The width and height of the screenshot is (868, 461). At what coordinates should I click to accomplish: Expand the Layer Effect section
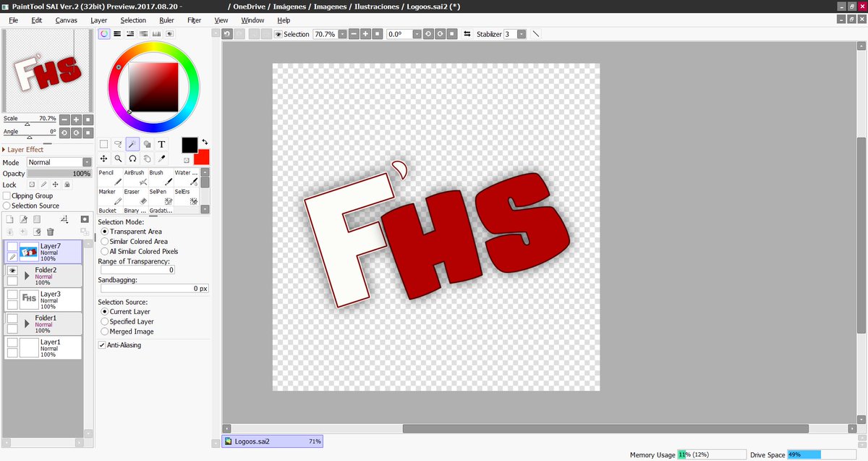point(4,150)
